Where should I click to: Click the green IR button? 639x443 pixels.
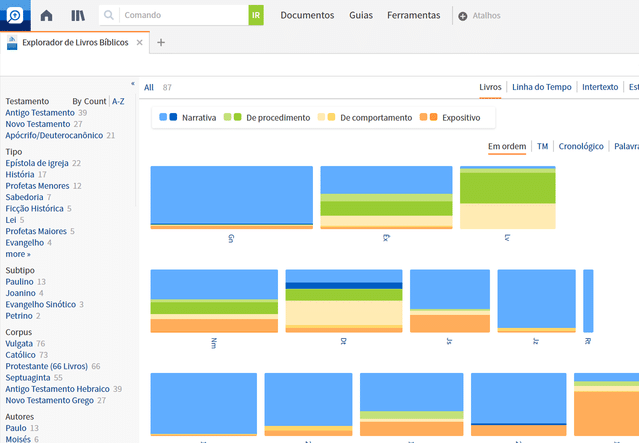point(256,15)
